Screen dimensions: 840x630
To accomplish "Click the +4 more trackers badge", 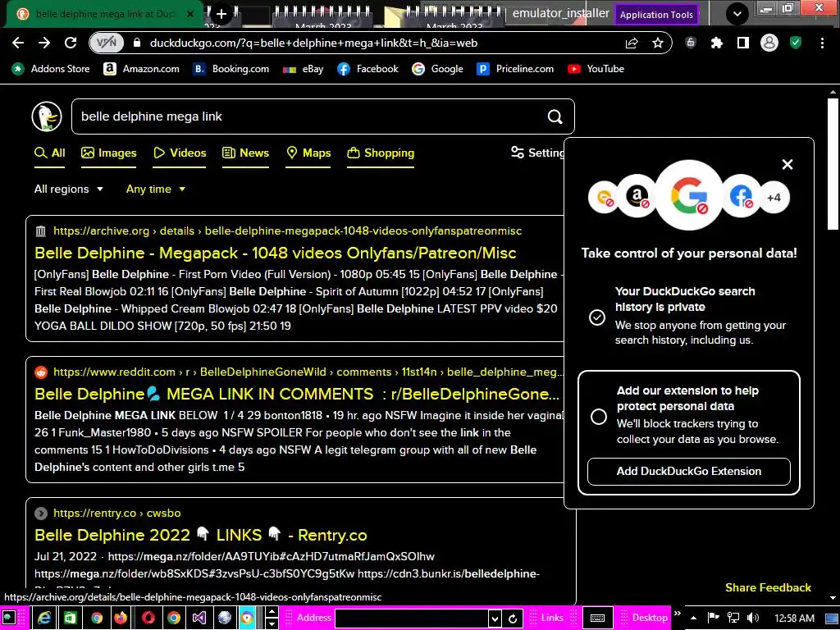I will [x=774, y=197].
